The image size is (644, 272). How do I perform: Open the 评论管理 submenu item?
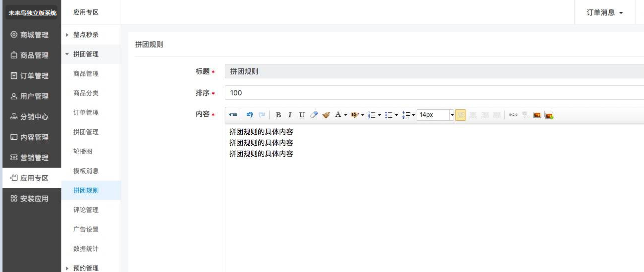pos(91,210)
